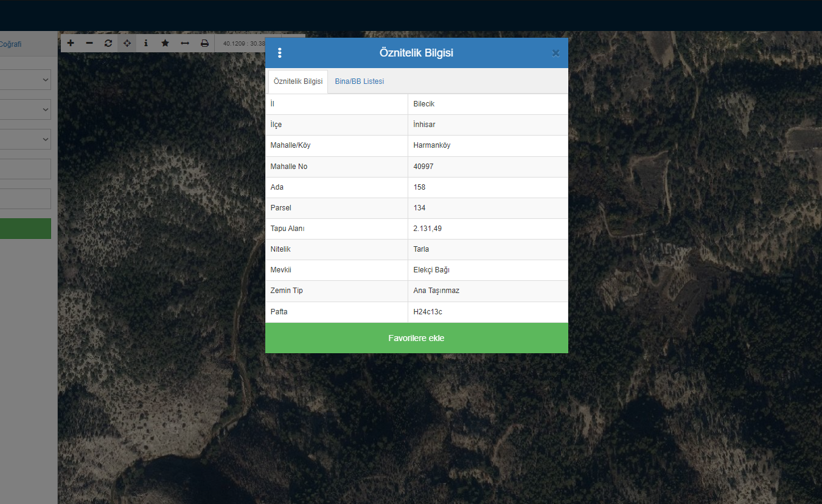Switch to the Bina/BB Listesi tab
The width and height of the screenshot is (822, 504).
coord(359,81)
